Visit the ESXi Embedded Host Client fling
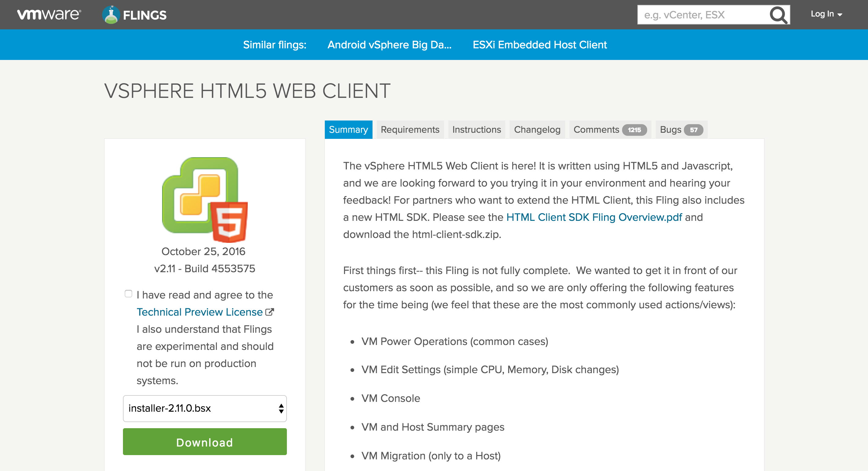 click(540, 44)
